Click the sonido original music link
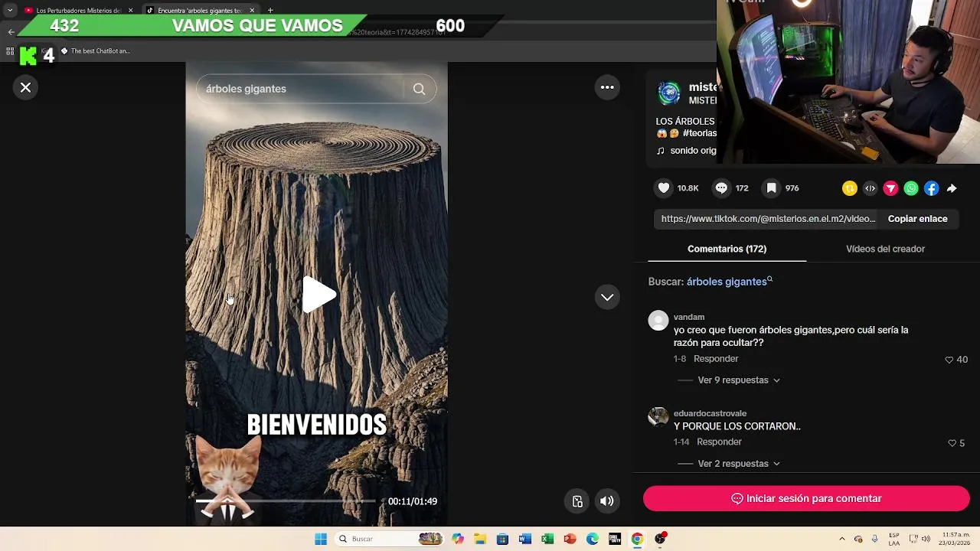 [x=687, y=151]
